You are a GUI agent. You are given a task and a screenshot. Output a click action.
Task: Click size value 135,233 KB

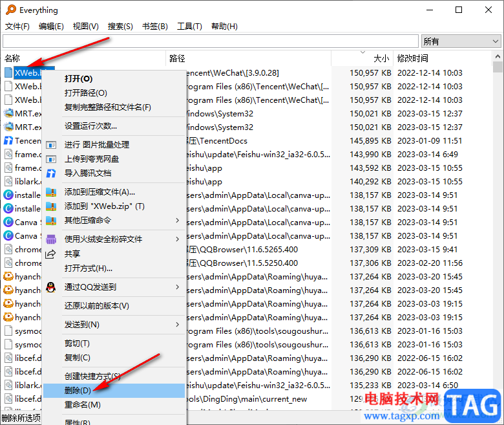[x=371, y=385]
